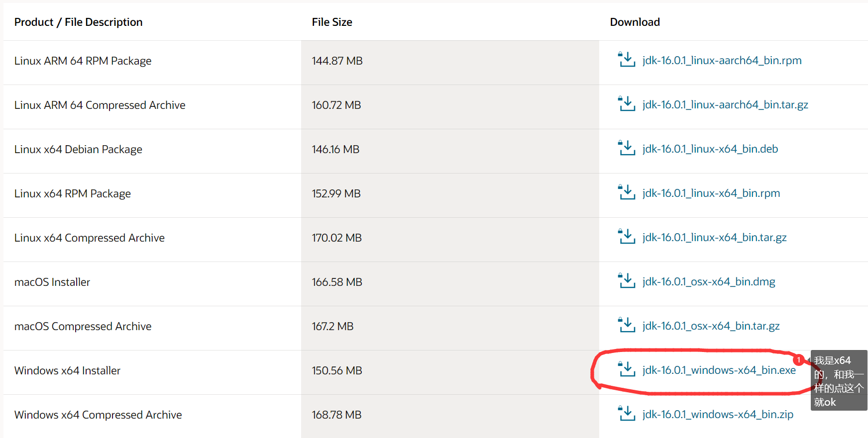
Task: Select Windows x64 Installer row label
Action: pos(67,371)
